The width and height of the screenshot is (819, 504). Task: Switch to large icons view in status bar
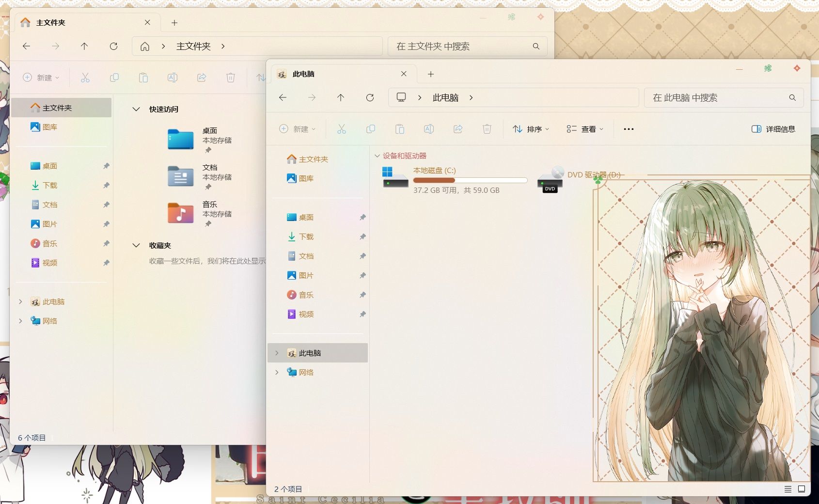click(802, 489)
